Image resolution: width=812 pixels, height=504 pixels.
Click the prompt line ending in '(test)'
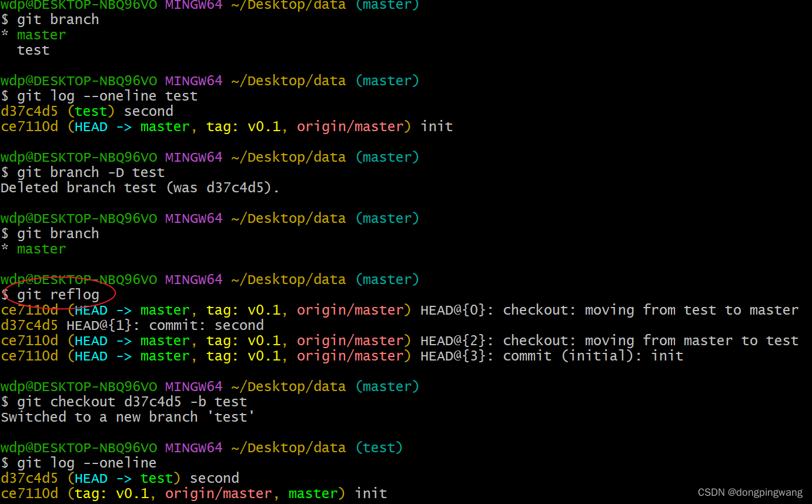pyautogui.click(x=202, y=448)
